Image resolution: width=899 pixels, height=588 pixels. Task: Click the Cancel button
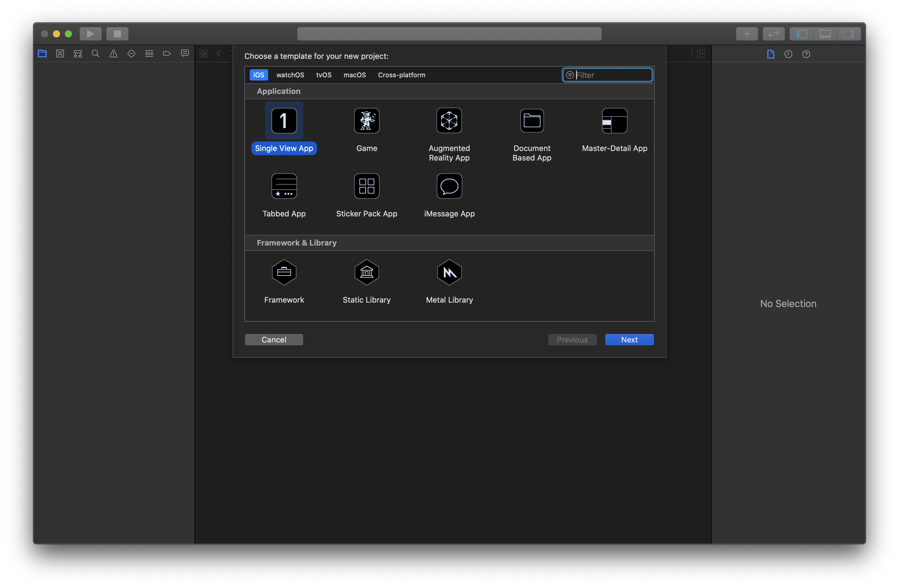pos(274,339)
